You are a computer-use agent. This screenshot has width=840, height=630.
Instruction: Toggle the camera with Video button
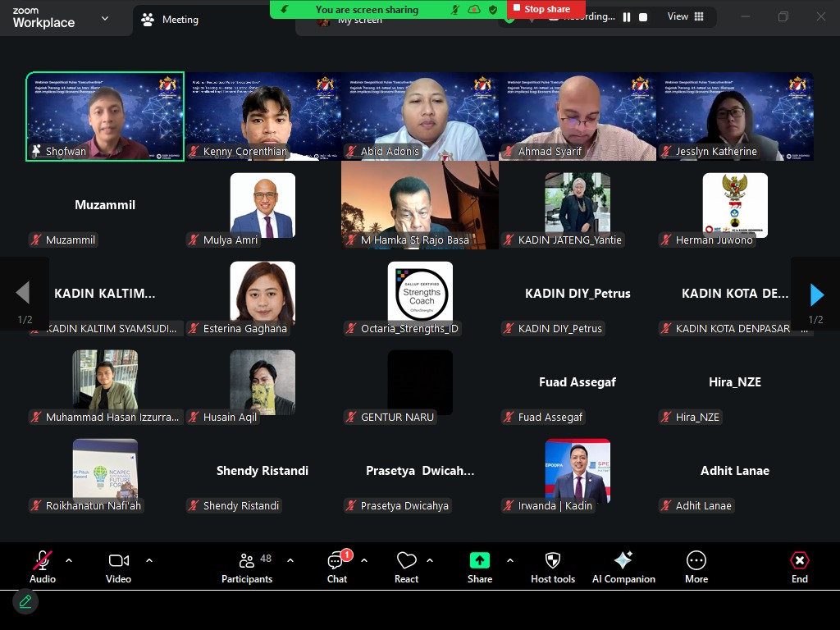click(x=118, y=567)
